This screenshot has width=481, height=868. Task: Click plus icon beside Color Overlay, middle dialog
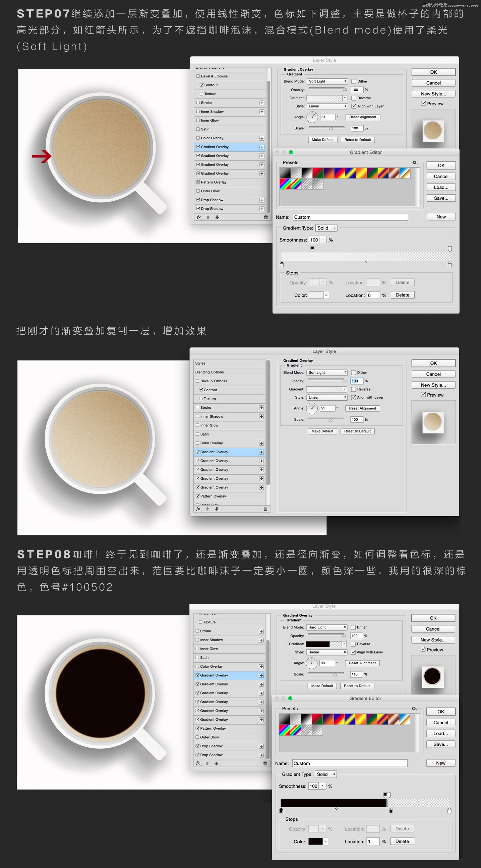pyautogui.click(x=261, y=443)
